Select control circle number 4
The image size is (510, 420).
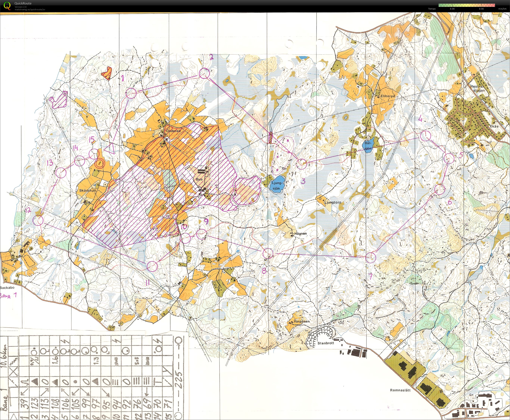(x=425, y=136)
